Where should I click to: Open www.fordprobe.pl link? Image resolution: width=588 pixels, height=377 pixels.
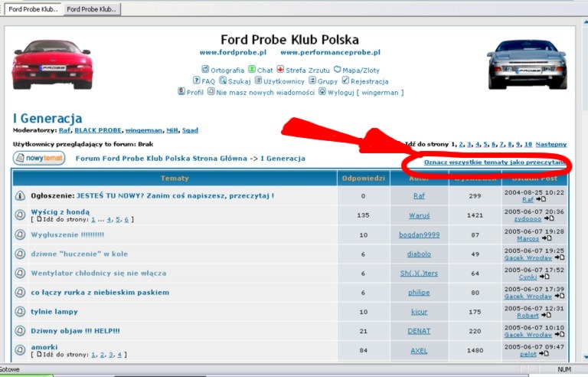(x=233, y=53)
